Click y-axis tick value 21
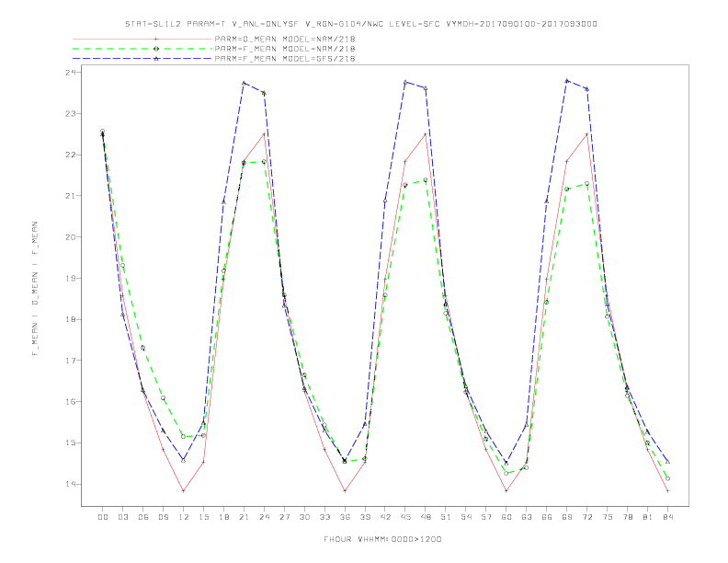Screen dimensions: 728x563 coord(71,196)
